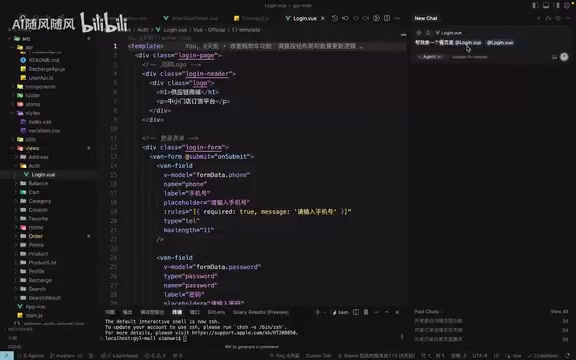Expand the stores folder
576x360 pixels.
tap(33, 104)
